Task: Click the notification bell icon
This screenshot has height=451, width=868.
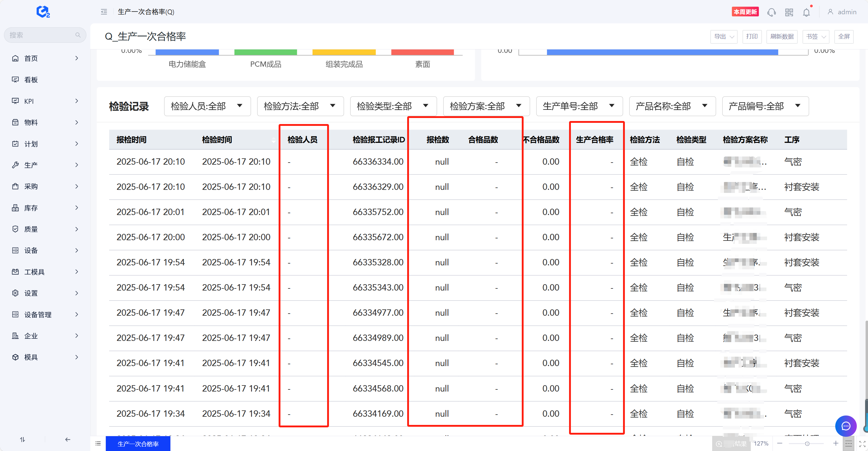Action: (806, 12)
